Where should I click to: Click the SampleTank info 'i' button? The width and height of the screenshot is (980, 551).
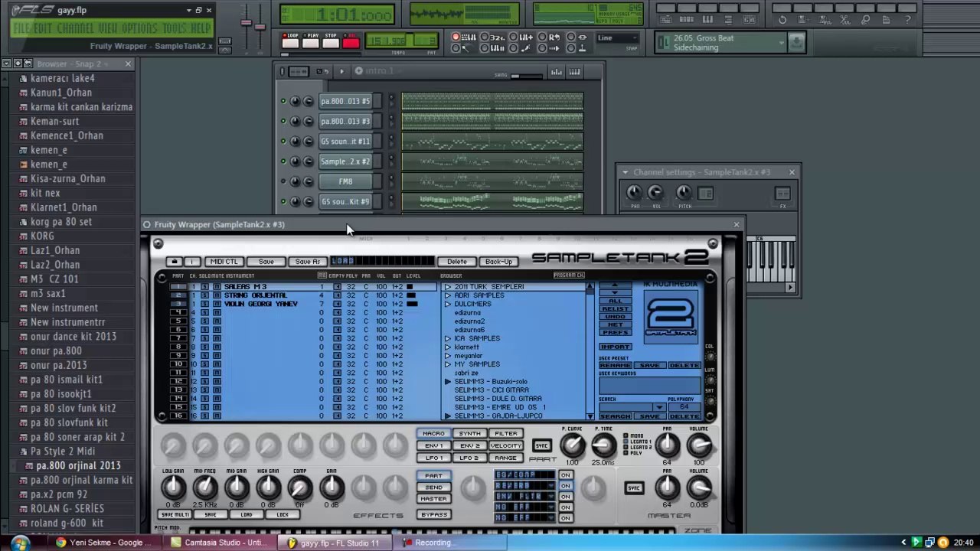[191, 262]
